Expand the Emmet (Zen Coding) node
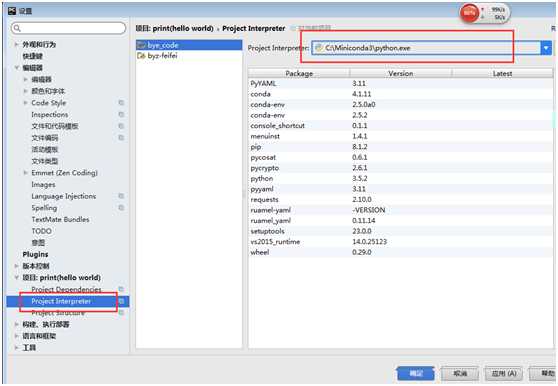Viewport: 558px width, 386px height. [25, 173]
